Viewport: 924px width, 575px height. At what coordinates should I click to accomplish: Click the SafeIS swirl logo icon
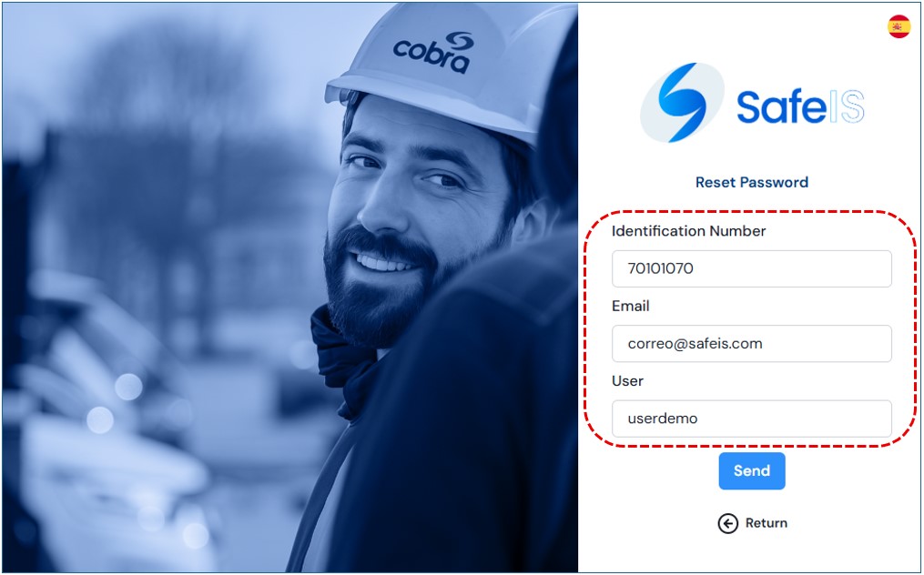click(682, 103)
